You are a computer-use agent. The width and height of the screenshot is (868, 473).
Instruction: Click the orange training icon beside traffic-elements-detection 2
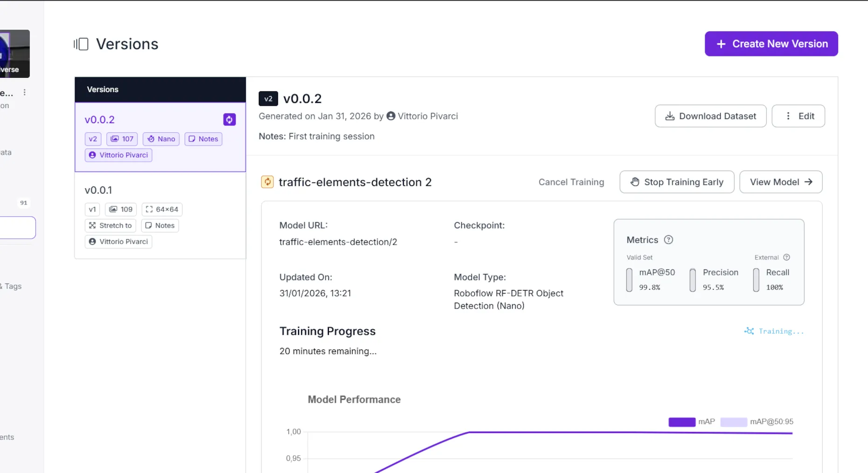[x=267, y=182]
